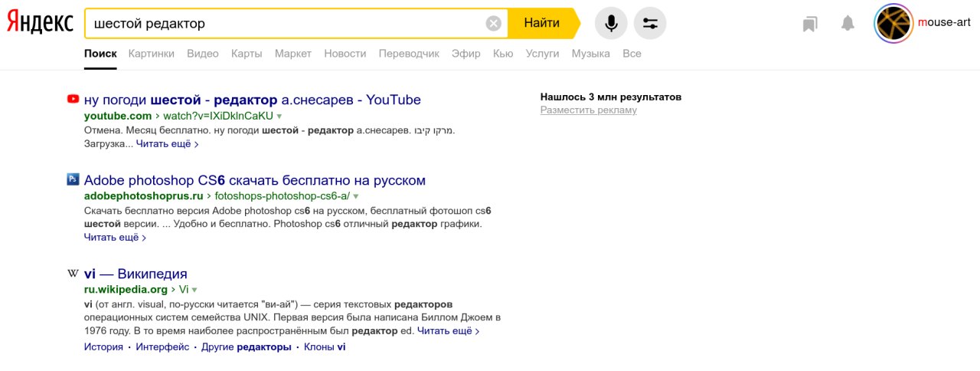The image size is (980, 371).
Task: Click the Яндекс logo
Action: (x=40, y=23)
